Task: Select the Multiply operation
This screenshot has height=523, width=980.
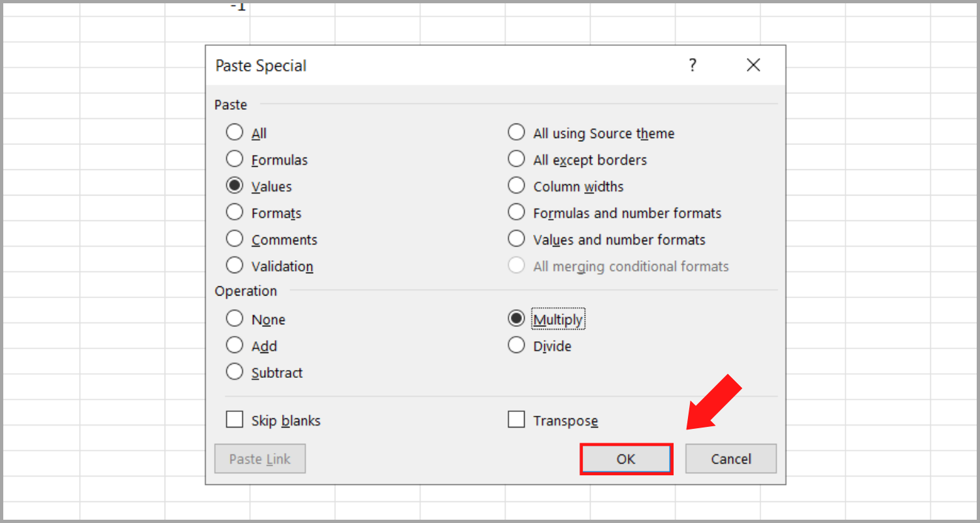Action: click(516, 318)
